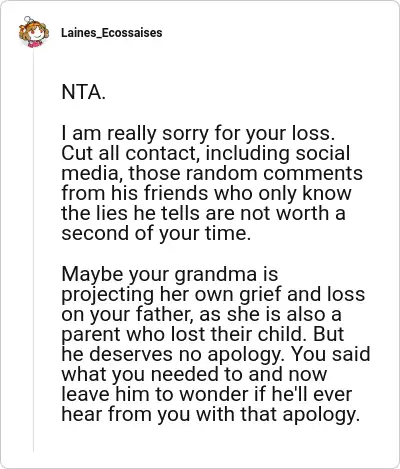Click the line "second of your time."
Screen dimensions: 400x469
[156, 233]
